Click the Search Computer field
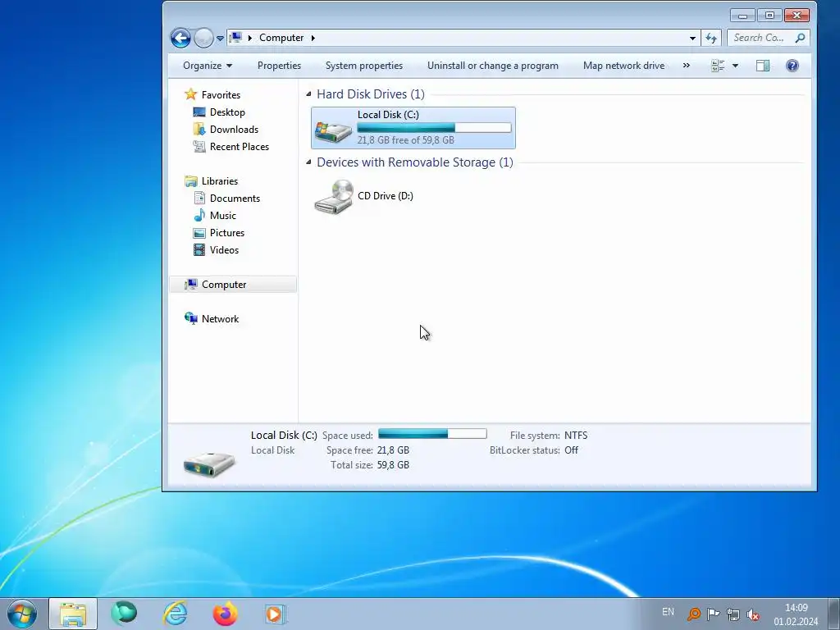Viewport: 840px width, 630px height. pyautogui.click(x=768, y=38)
